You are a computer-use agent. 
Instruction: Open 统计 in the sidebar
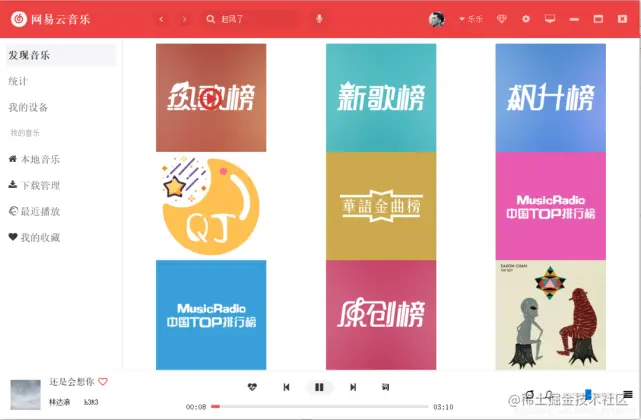click(x=18, y=81)
